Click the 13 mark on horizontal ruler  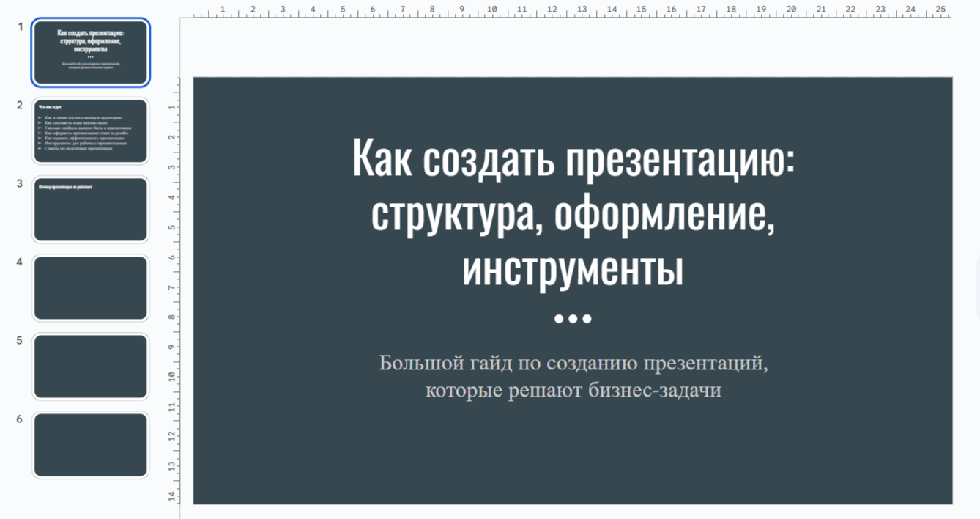click(582, 10)
